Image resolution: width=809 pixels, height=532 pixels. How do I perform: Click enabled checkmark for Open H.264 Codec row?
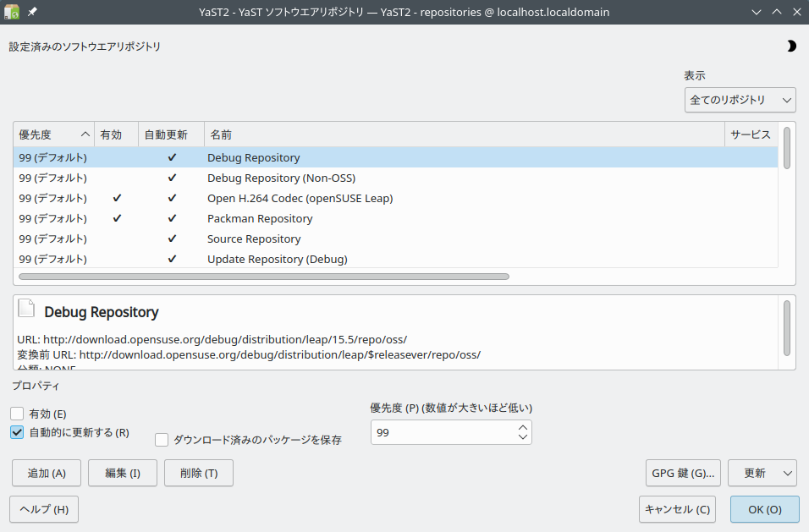[x=117, y=198]
